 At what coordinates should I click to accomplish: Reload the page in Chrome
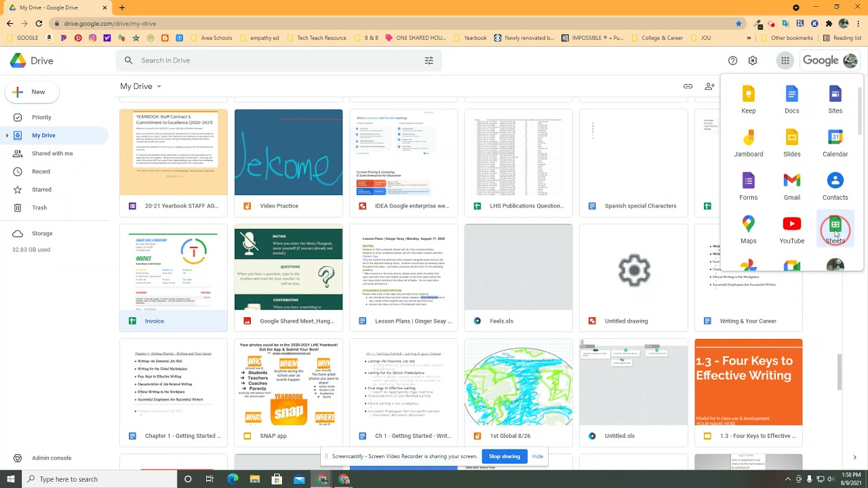[x=39, y=23]
